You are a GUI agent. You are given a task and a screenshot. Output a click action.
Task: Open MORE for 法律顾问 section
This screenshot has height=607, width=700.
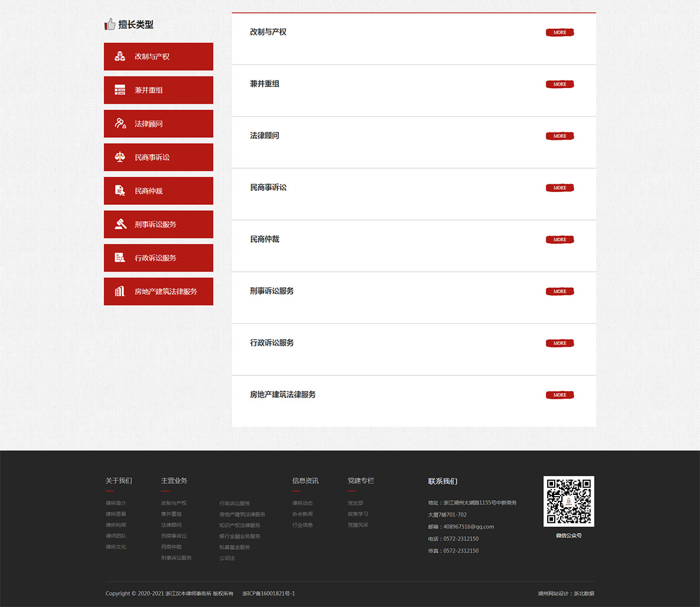coord(559,136)
